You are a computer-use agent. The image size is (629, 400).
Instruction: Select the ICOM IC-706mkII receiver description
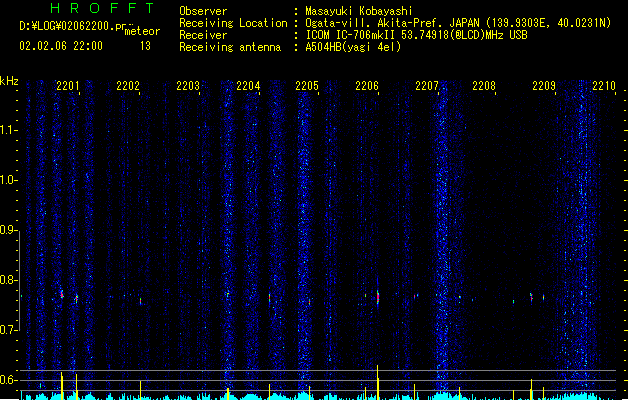point(416,35)
